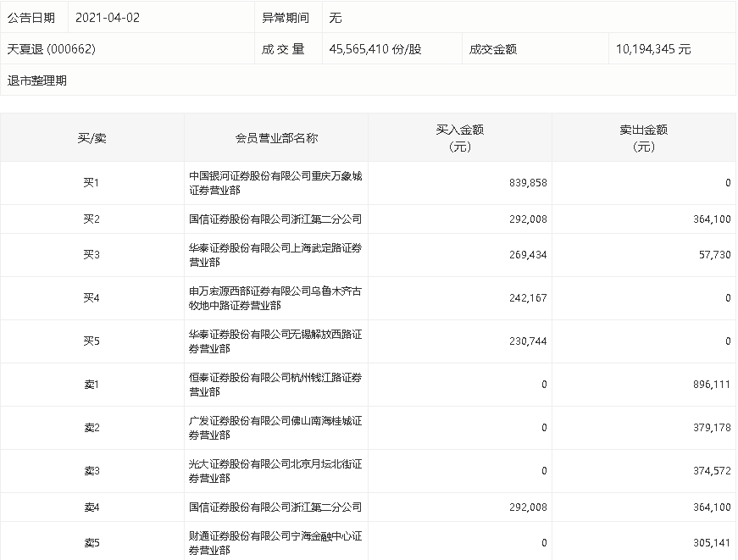Click 光大证券 北京月坛北街 branch name
The width and height of the screenshot is (738, 560).
[x=275, y=472]
